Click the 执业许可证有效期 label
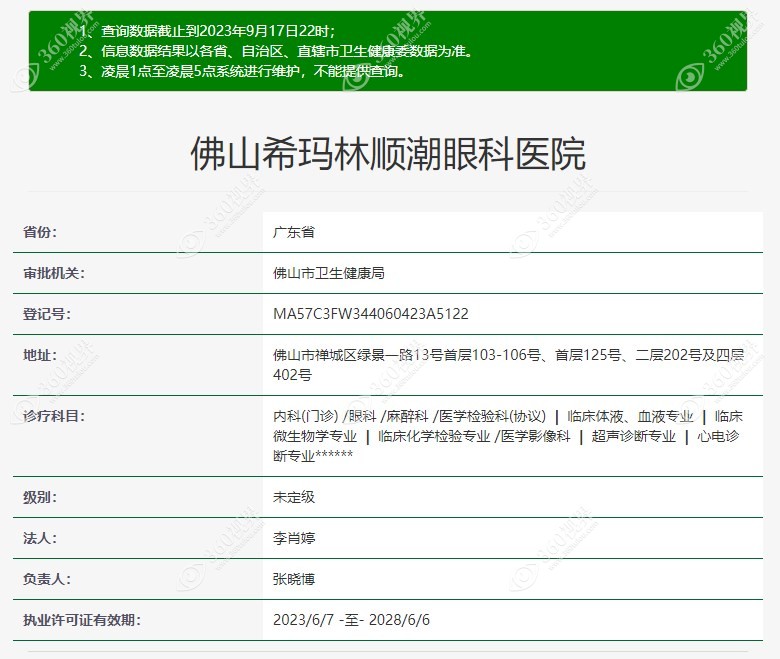The width and height of the screenshot is (780, 659). coord(82,620)
